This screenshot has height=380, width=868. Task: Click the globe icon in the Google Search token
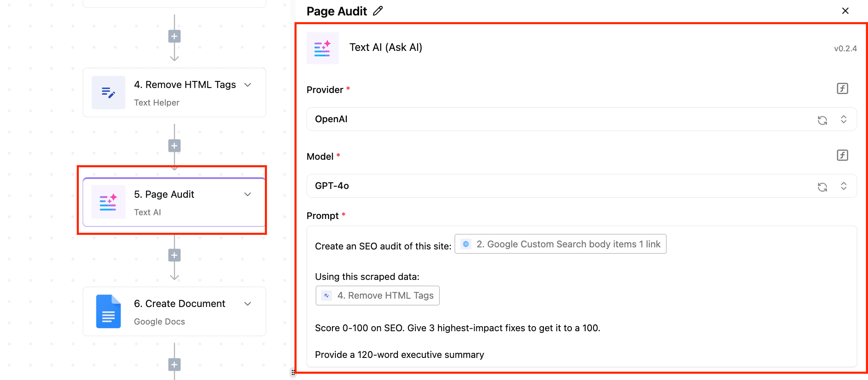point(466,244)
